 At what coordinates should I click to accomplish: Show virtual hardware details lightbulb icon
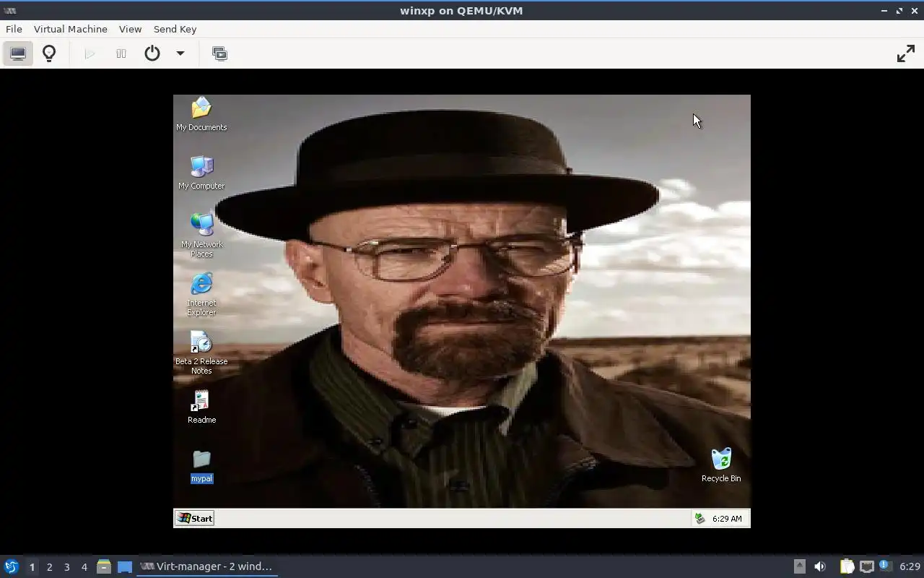click(x=49, y=53)
